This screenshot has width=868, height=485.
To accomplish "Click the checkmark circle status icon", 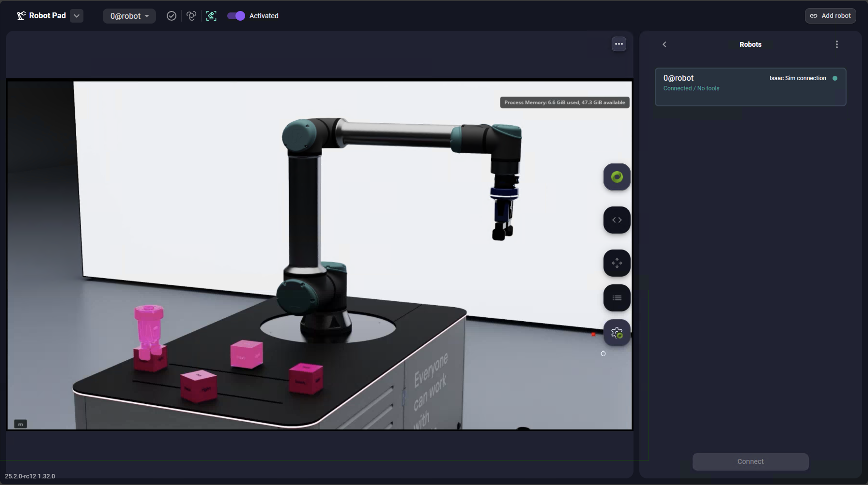I will click(171, 16).
